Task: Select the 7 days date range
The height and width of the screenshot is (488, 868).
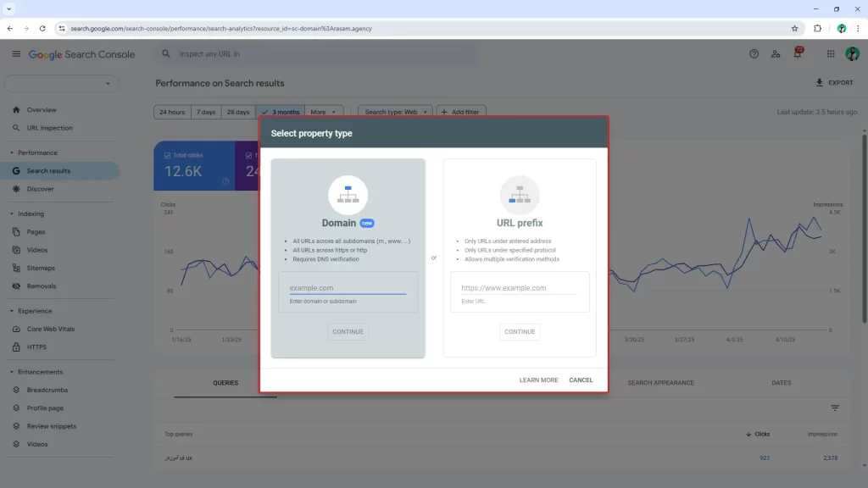Action: click(206, 112)
